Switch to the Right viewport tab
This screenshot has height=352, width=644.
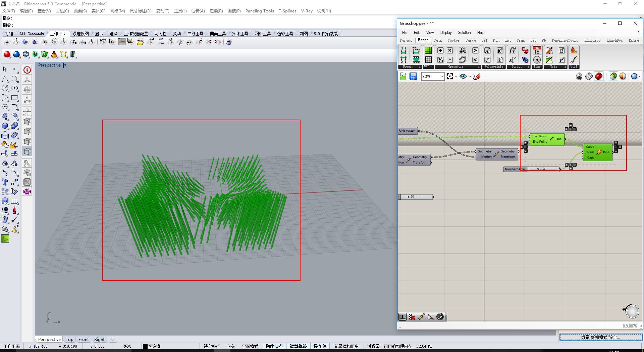[x=99, y=339]
